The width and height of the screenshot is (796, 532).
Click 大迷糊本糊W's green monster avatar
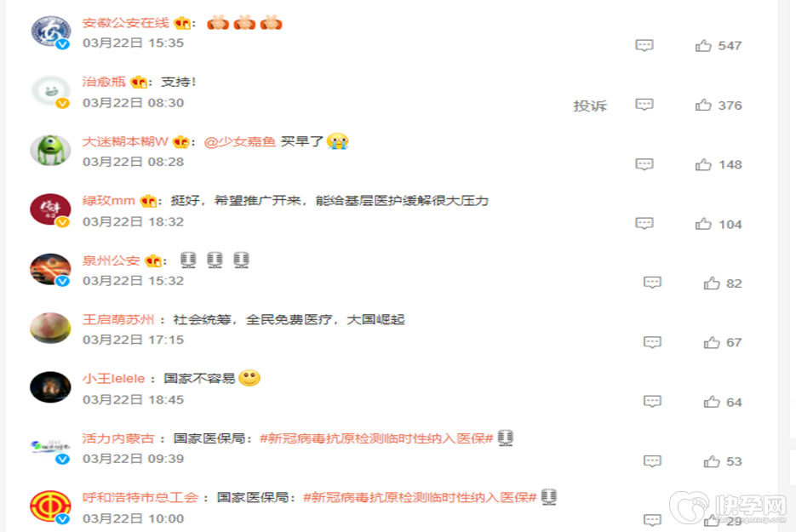point(50,151)
